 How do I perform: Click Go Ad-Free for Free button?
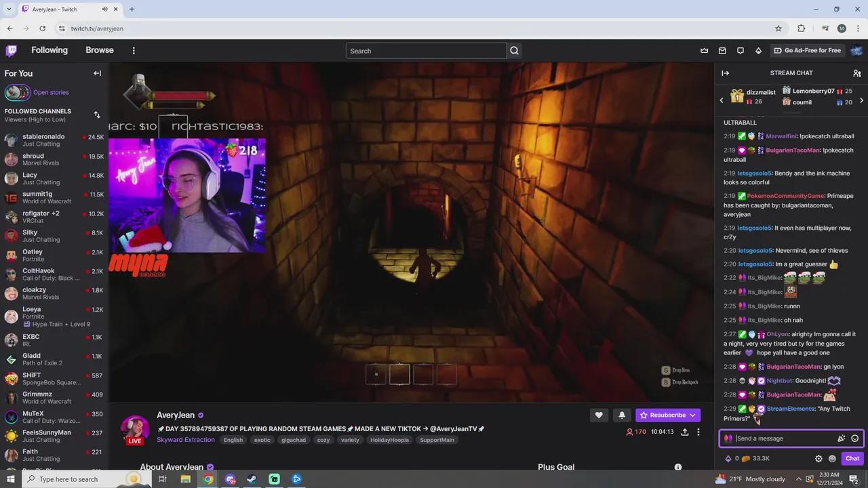click(x=807, y=50)
